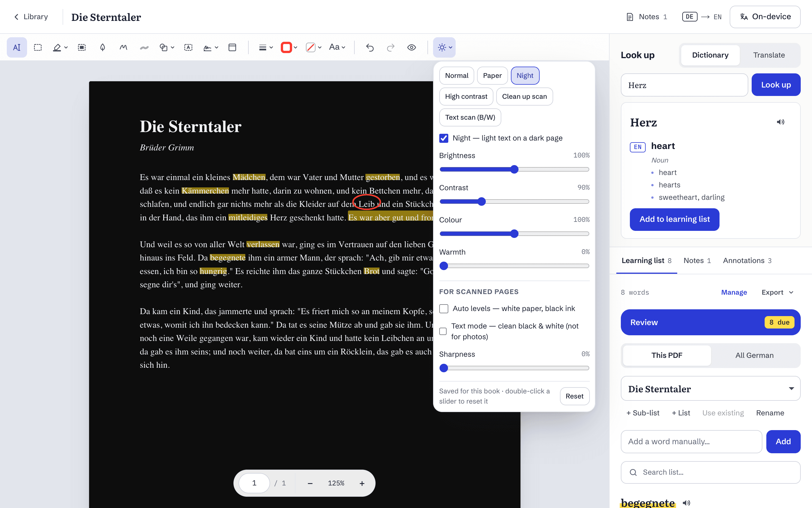812x508 pixels.
Task: Click the Manage link
Action: [734, 292]
